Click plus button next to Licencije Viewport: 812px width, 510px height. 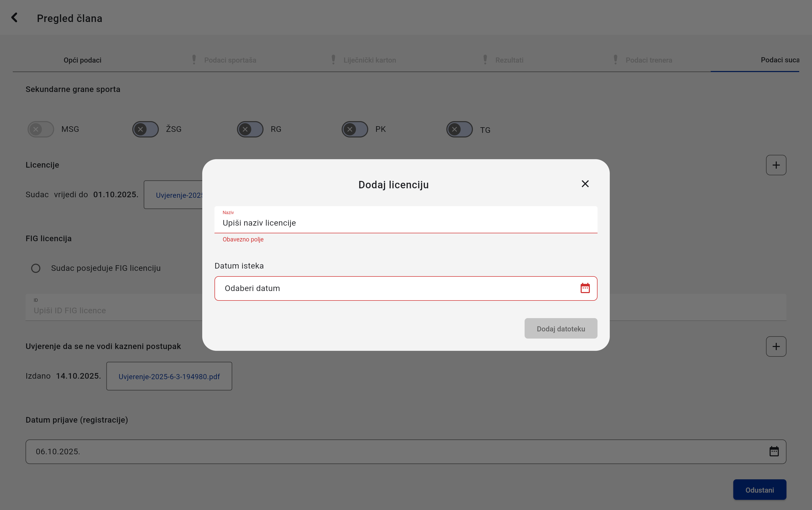pyautogui.click(x=775, y=165)
